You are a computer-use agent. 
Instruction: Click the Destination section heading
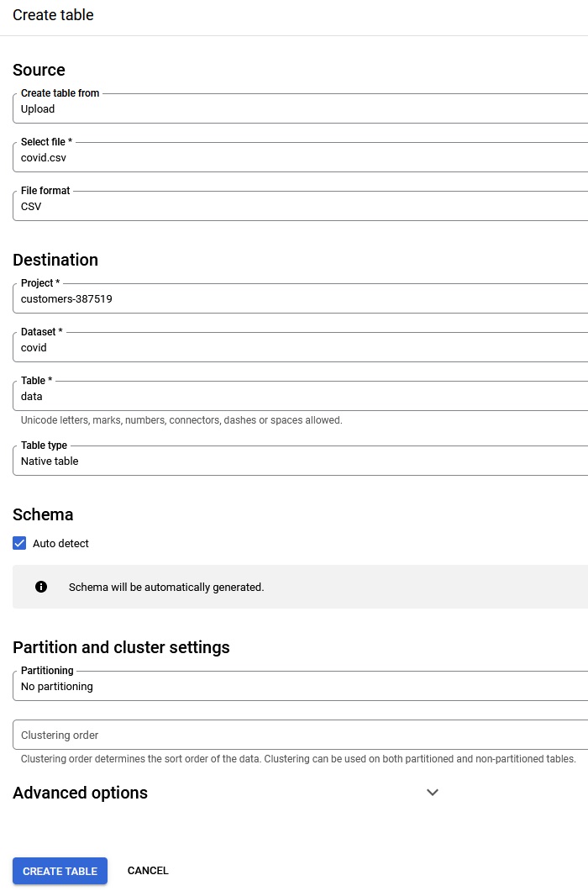[55, 260]
